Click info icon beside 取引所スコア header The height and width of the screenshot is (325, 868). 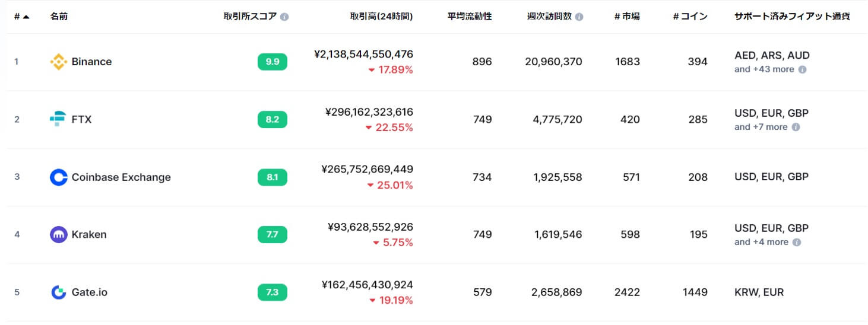(284, 17)
